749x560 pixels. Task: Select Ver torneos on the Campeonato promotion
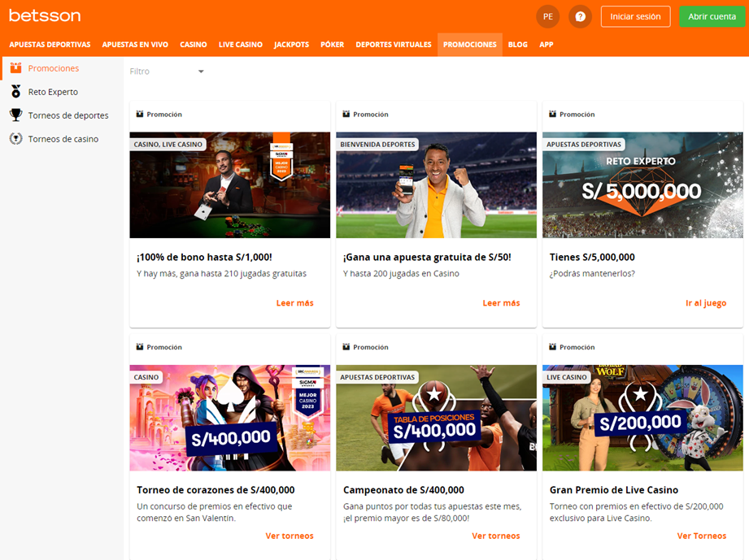click(x=496, y=536)
